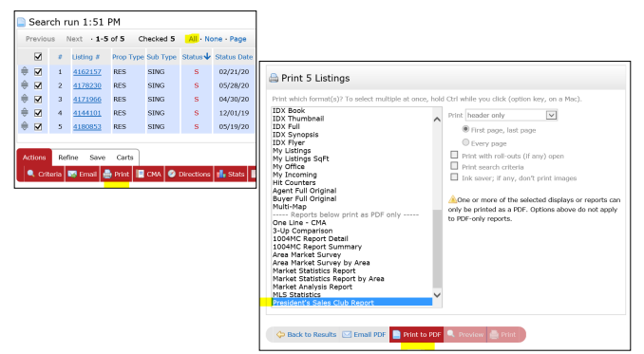Click the Directions compass icon

[172, 174]
